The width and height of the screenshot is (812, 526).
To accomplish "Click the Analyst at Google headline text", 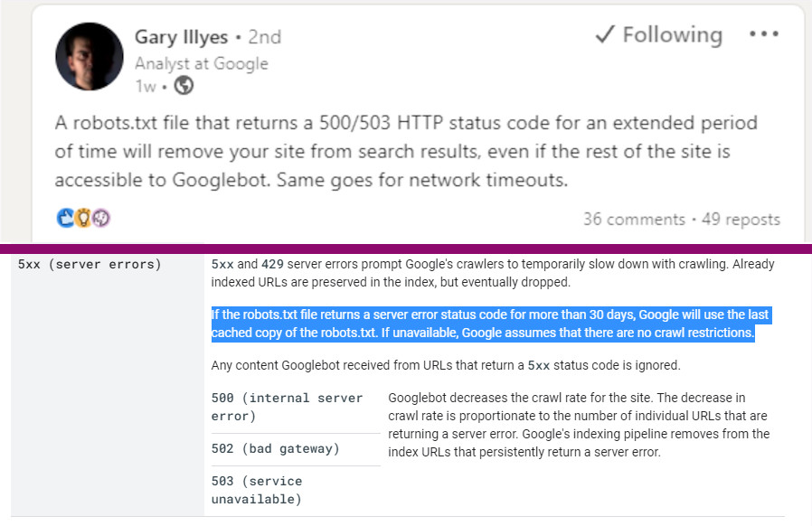I will 202,63.
